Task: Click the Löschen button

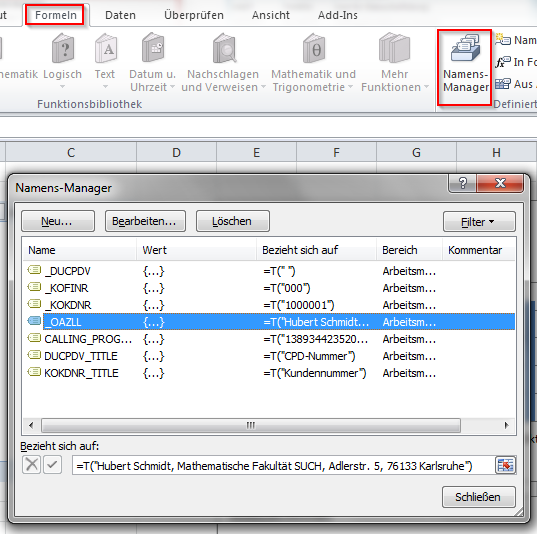Action: (233, 221)
